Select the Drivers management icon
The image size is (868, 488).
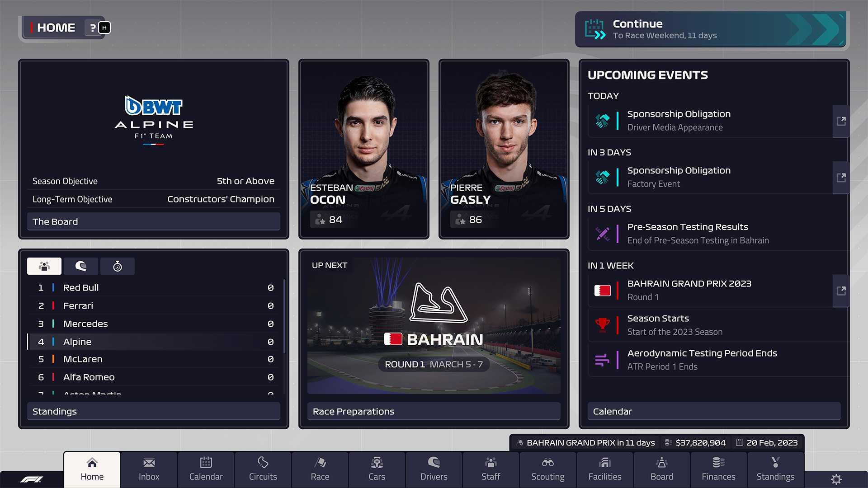[x=434, y=469]
